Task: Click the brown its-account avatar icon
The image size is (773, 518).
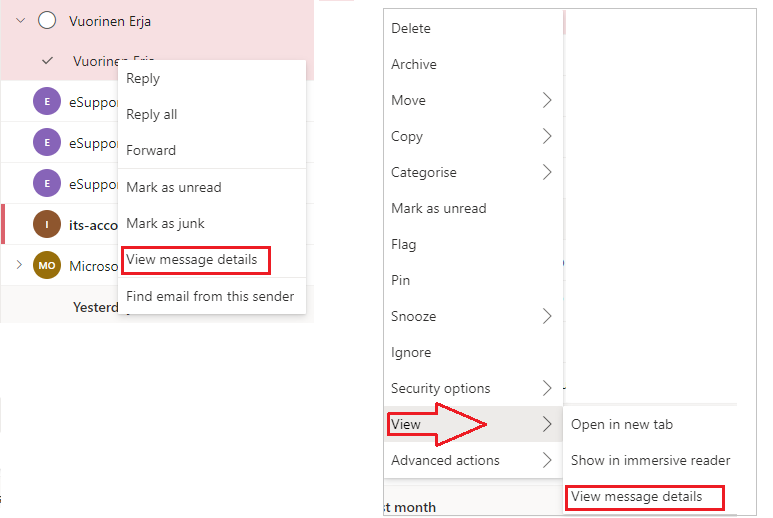Action: click(x=47, y=224)
